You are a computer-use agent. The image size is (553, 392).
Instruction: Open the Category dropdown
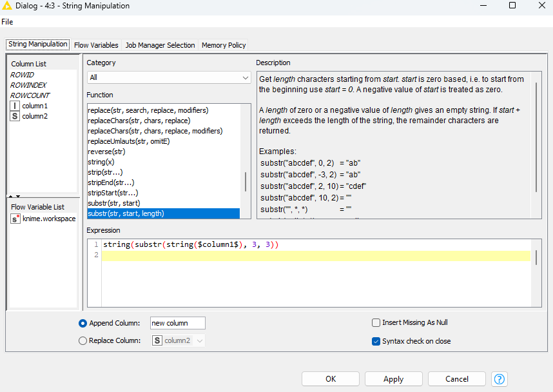169,77
